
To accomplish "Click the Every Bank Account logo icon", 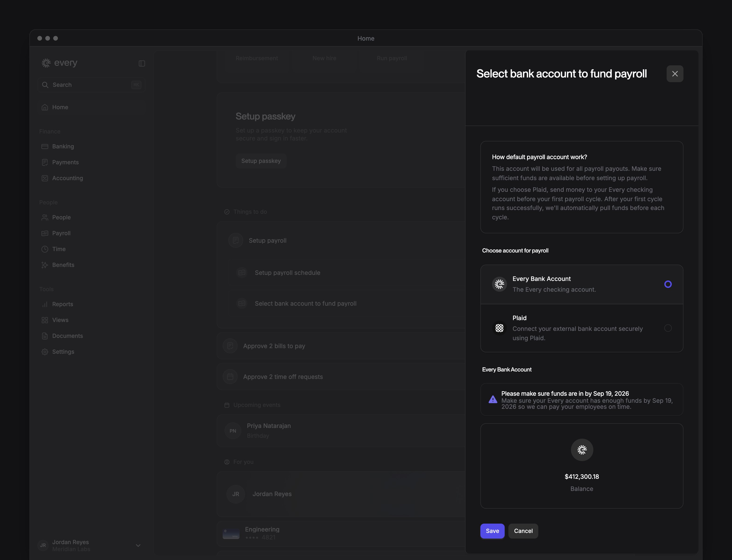I will [x=499, y=284].
